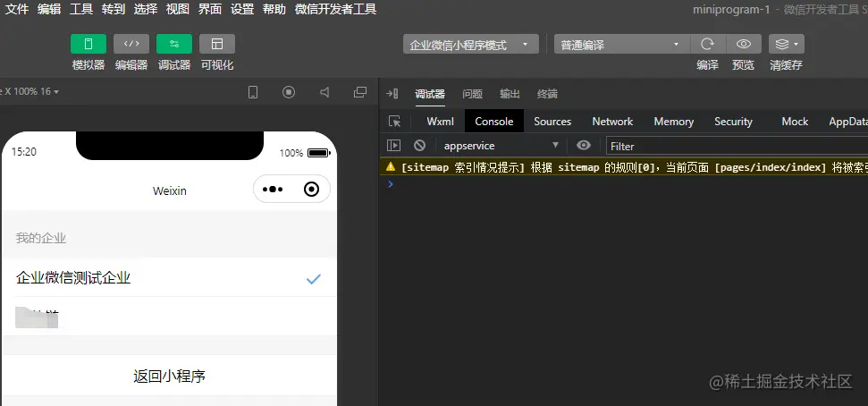Click the dock-side panel icon beside 调试器
868x406 pixels.
pos(392,94)
